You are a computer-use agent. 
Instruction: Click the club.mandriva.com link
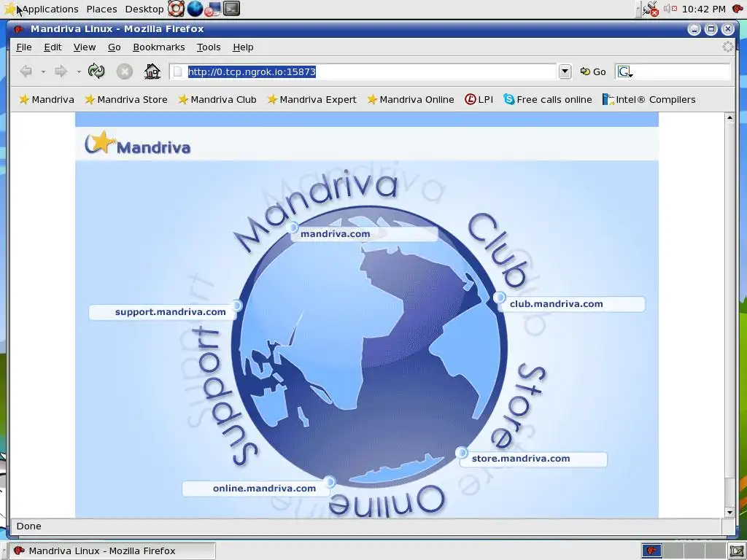click(556, 304)
